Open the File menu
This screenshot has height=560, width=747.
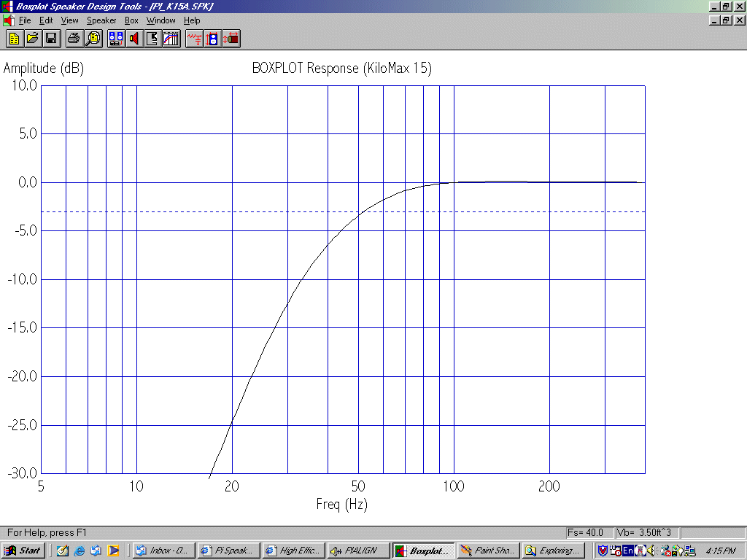pos(25,20)
